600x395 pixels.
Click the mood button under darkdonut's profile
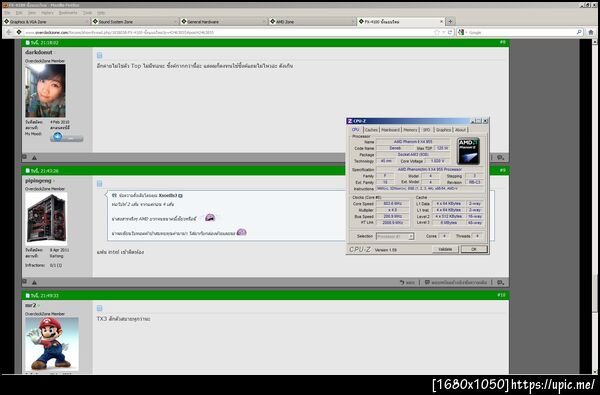coord(67,137)
